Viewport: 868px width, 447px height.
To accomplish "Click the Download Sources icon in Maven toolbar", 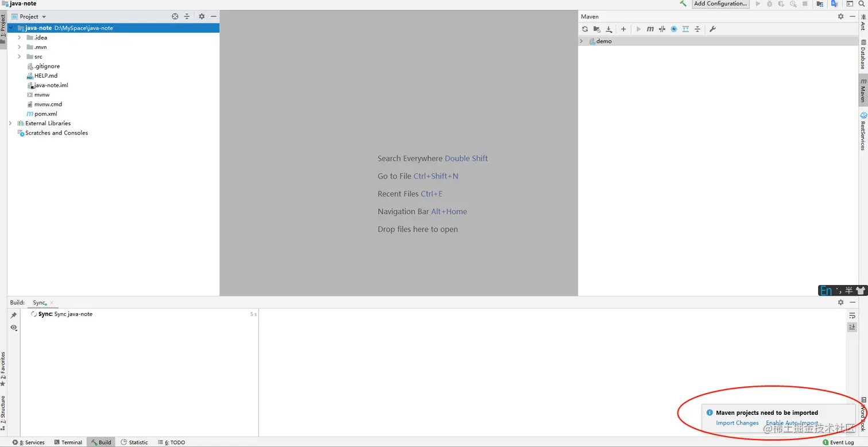I will (609, 29).
